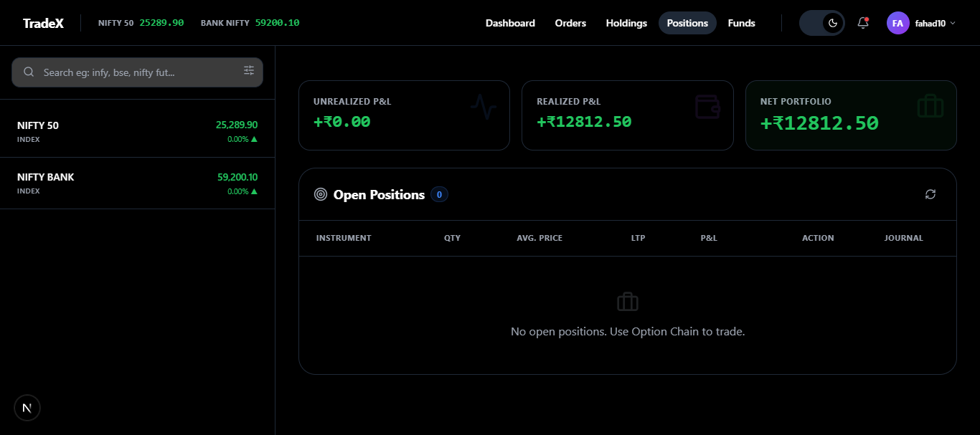Screen dimensions: 980x435
Task: Refresh the Open Positions table
Action: coord(930,193)
